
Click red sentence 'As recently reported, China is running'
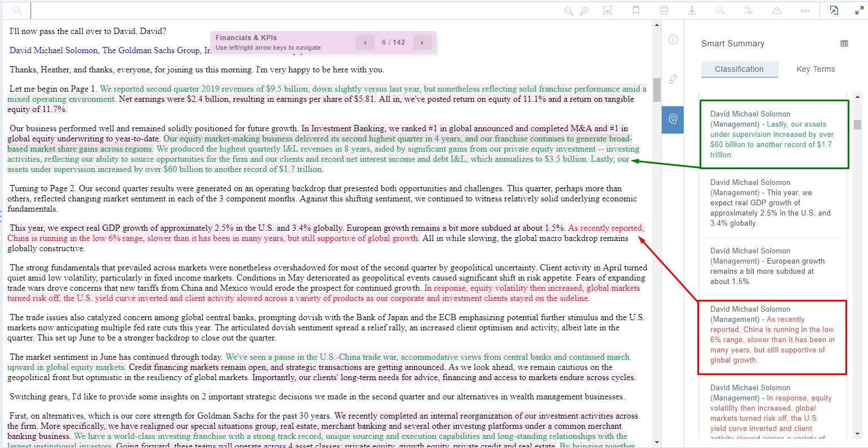pyautogui.click(x=325, y=233)
